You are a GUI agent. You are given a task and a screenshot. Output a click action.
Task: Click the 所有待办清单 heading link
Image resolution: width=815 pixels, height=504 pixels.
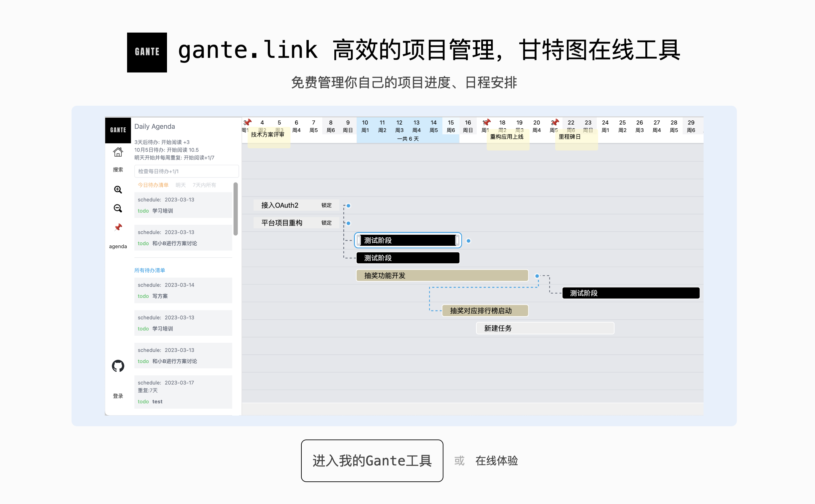(x=150, y=270)
